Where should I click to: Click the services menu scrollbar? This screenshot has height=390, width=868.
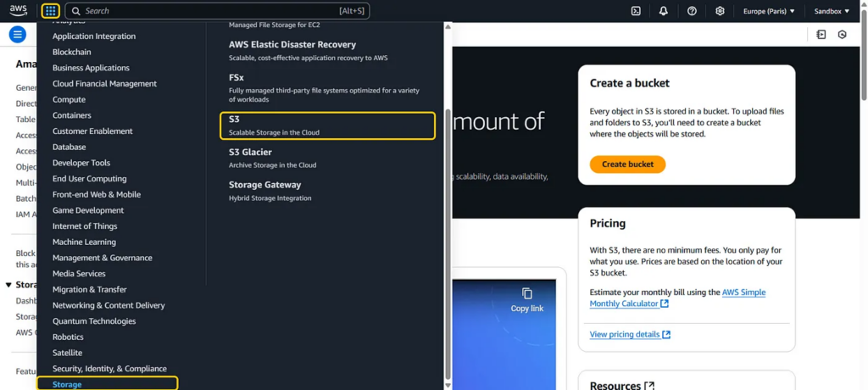[x=448, y=244]
